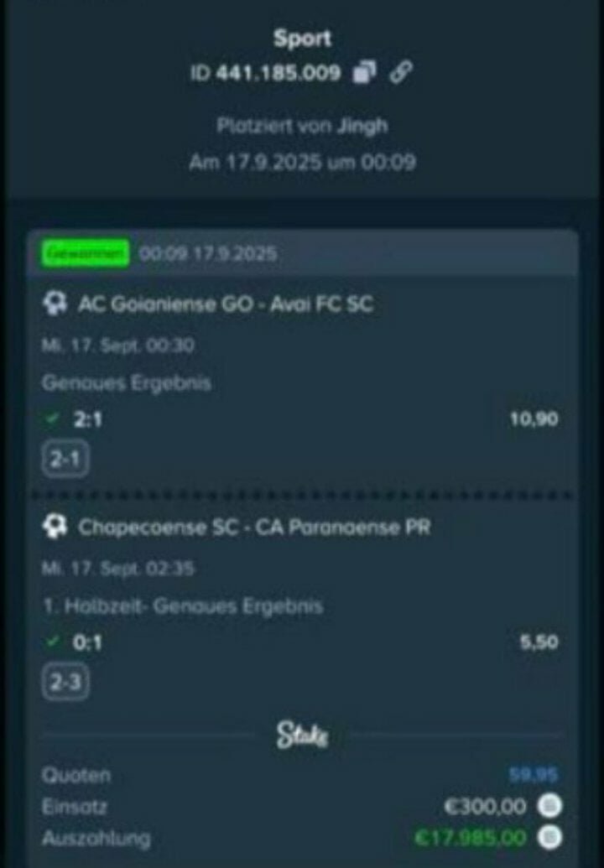Screen dimensions: 604x868
Task: Click the green checkmark beside 2:1
Action: tap(52, 419)
